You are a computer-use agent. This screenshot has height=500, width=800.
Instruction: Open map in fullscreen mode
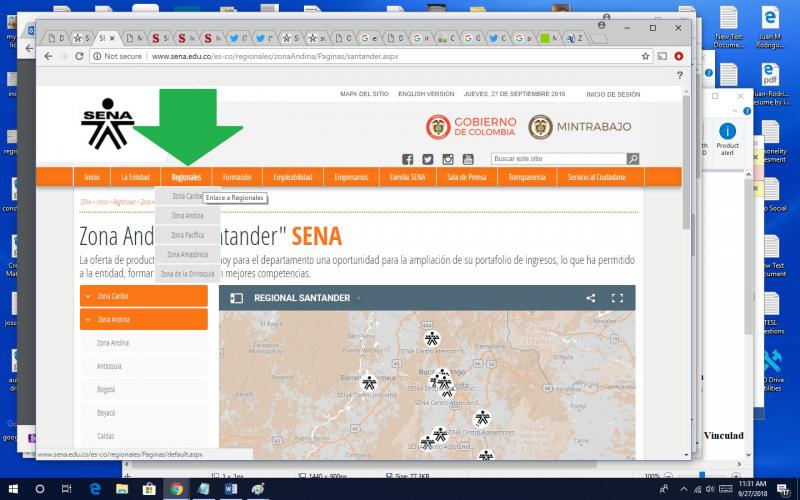click(617, 298)
